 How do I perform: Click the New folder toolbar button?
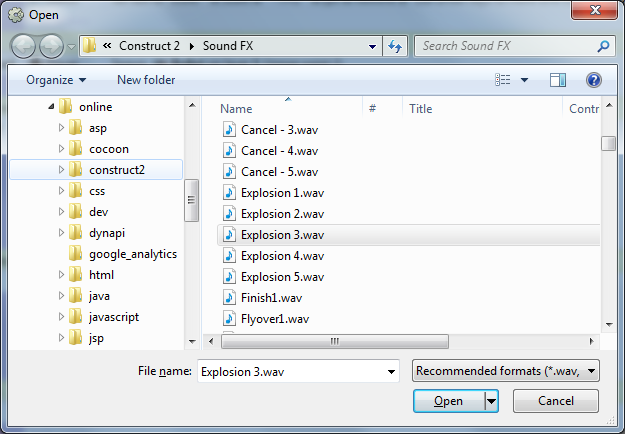[x=146, y=79]
